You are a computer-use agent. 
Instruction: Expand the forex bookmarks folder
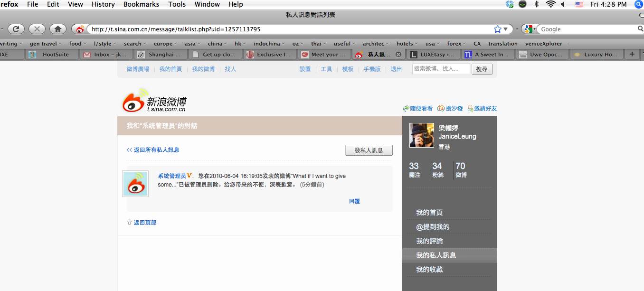point(456,44)
